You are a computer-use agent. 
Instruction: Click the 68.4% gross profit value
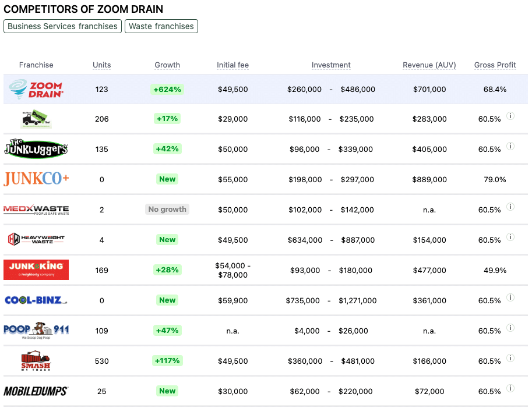click(495, 90)
